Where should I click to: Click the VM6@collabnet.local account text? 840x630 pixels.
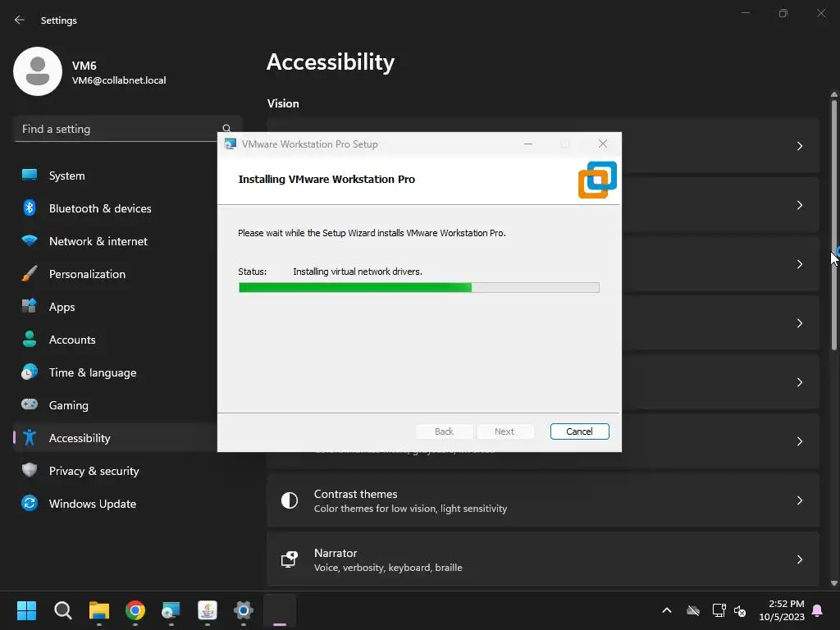(119, 80)
